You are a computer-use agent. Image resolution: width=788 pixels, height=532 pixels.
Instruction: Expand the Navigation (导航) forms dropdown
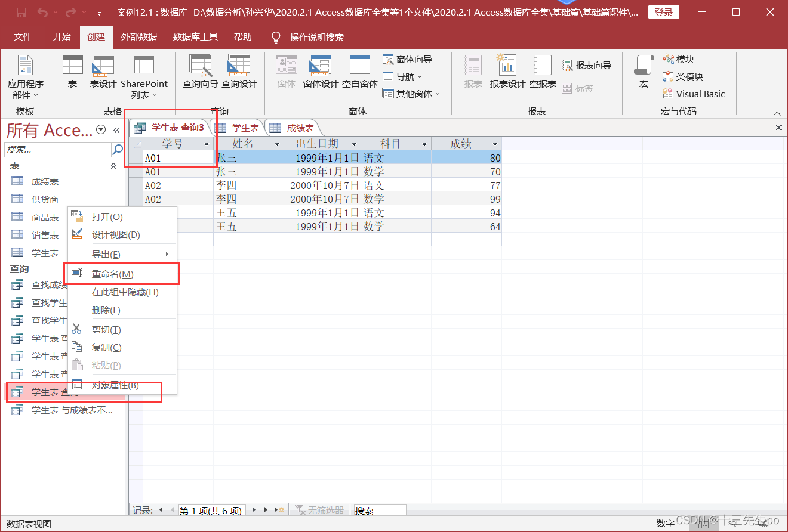click(x=402, y=76)
